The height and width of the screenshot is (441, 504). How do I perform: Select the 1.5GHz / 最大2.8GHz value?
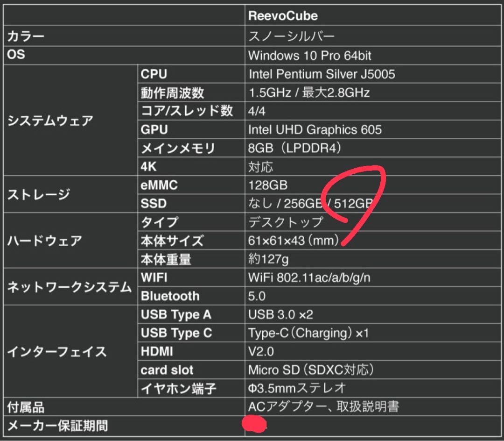pyautogui.click(x=309, y=92)
